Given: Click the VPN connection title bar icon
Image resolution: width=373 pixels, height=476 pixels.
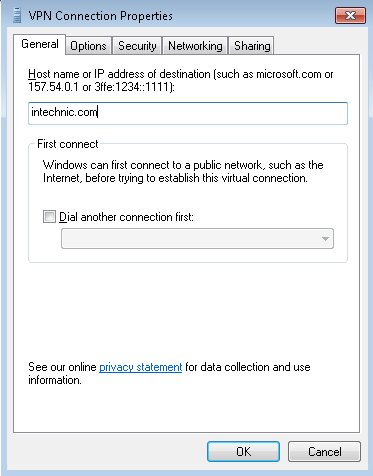Looking at the screenshot, I should [x=17, y=16].
